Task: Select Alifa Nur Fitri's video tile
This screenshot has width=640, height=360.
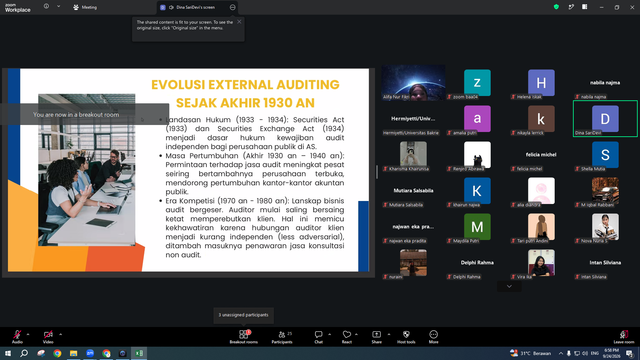Action: (x=413, y=82)
